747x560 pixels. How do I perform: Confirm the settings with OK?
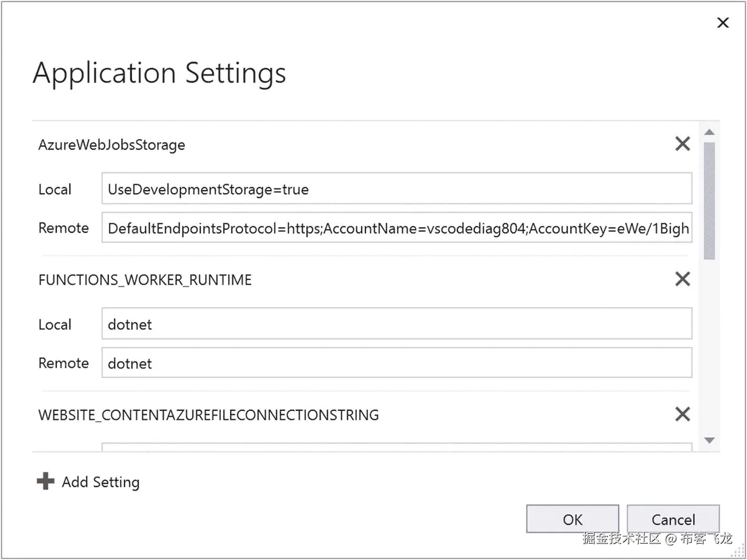click(x=572, y=519)
